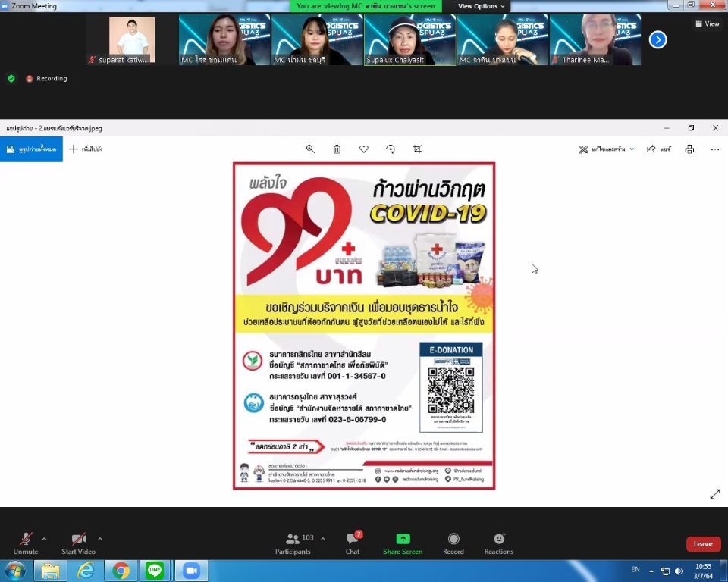Image resolution: width=728 pixels, height=582 pixels.
Task: Open the Windows Start menu
Action: click(15, 571)
